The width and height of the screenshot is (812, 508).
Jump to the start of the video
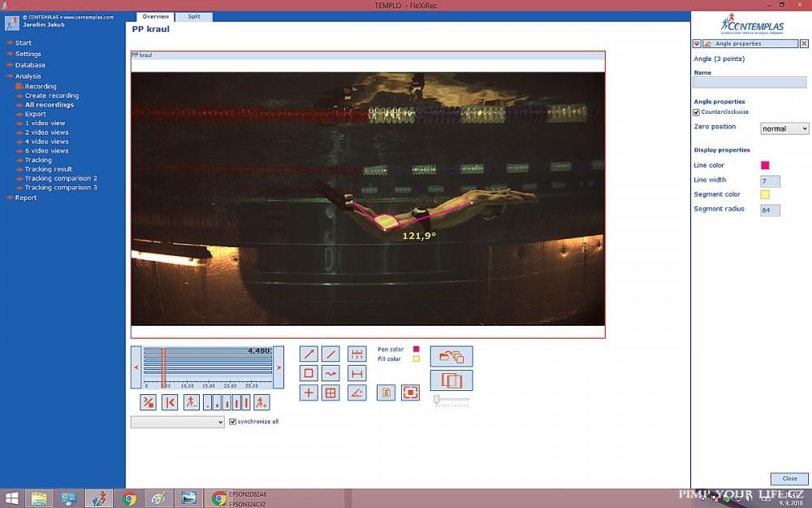coord(170,402)
